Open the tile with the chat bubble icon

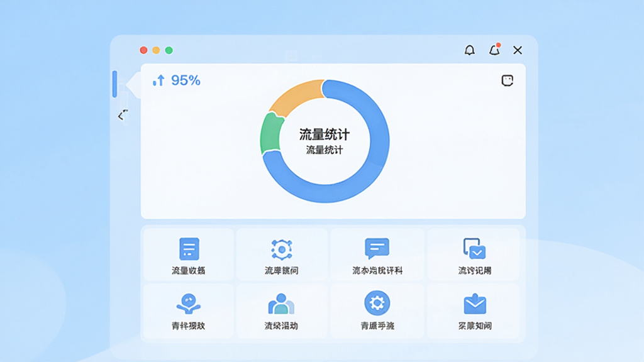(x=377, y=255)
